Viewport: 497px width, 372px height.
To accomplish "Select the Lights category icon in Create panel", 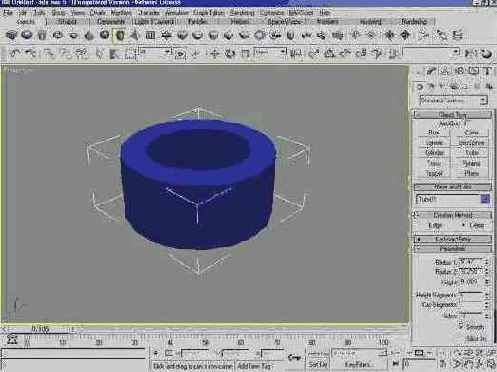I will tap(442, 87).
